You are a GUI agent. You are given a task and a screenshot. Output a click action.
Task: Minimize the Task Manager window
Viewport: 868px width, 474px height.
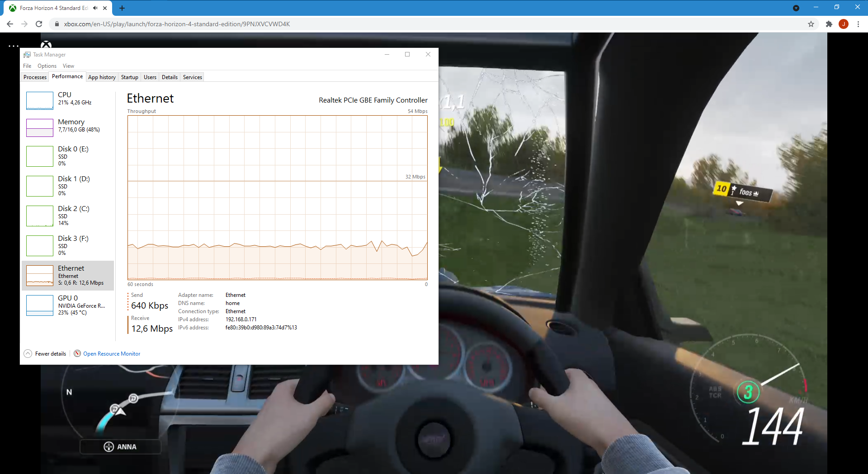[387, 54]
